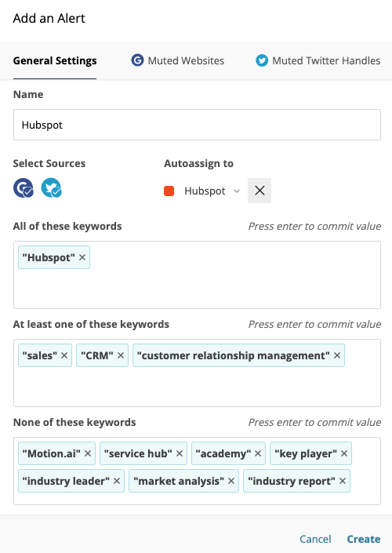
Task: Click the Twitter bird icon on Muted Handles tab
Action: pos(262,60)
